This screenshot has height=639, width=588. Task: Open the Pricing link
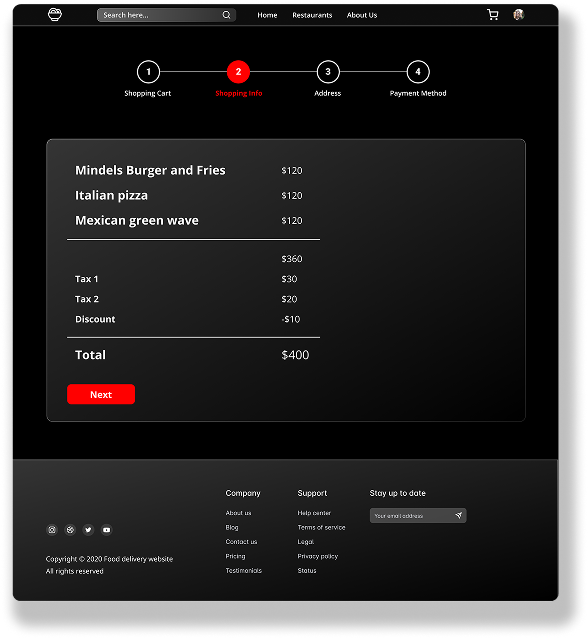(236, 556)
